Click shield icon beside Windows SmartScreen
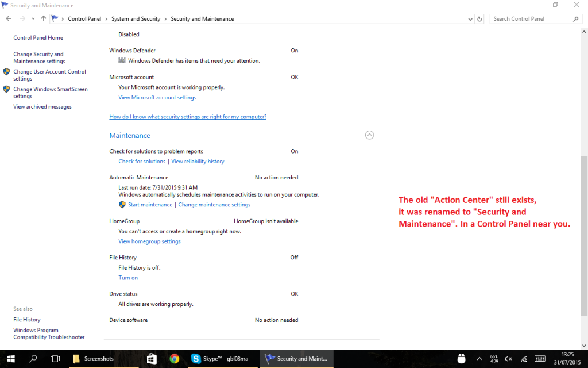Image resolution: width=588 pixels, height=368 pixels. pos(6,89)
